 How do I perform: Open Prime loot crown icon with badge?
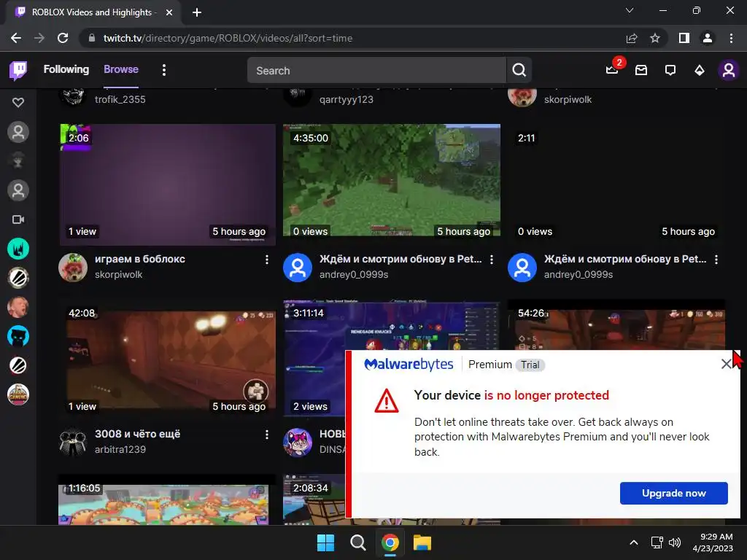pyautogui.click(x=612, y=70)
